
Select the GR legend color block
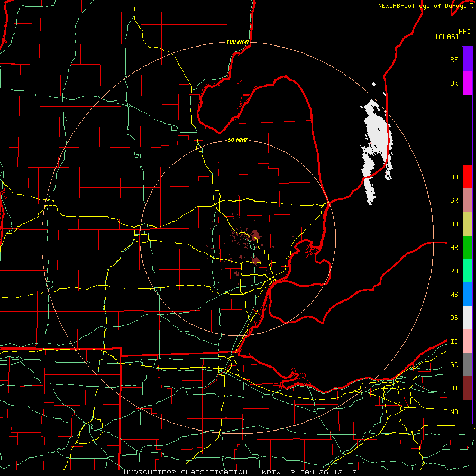tap(467, 200)
